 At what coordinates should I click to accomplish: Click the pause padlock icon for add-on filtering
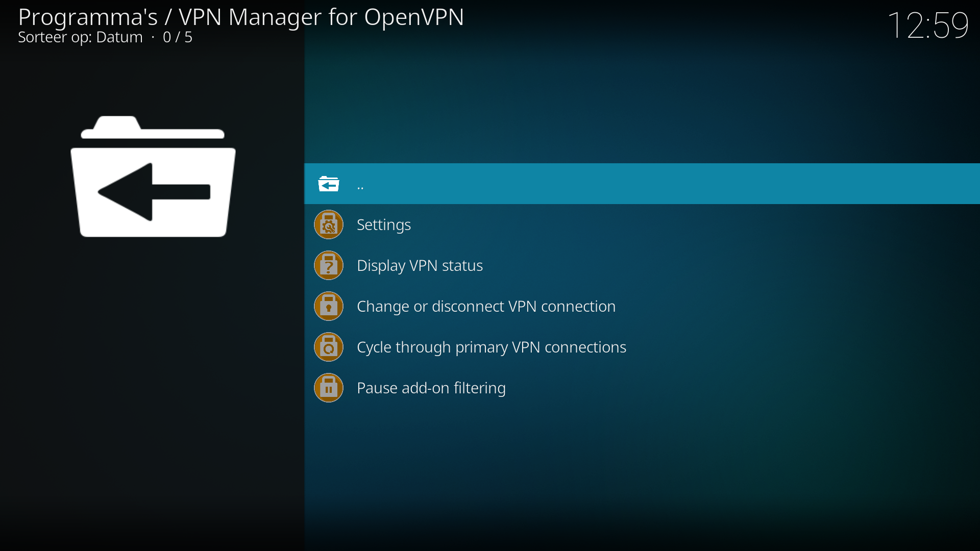click(x=328, y=388)
